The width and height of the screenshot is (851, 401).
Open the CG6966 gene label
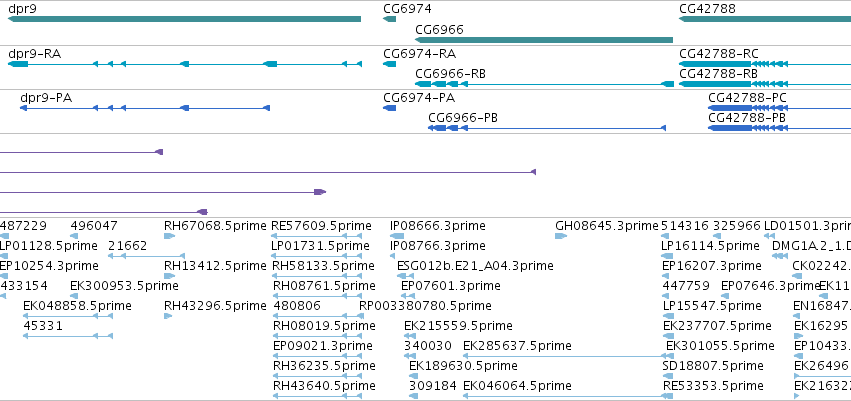click(439, 29)
